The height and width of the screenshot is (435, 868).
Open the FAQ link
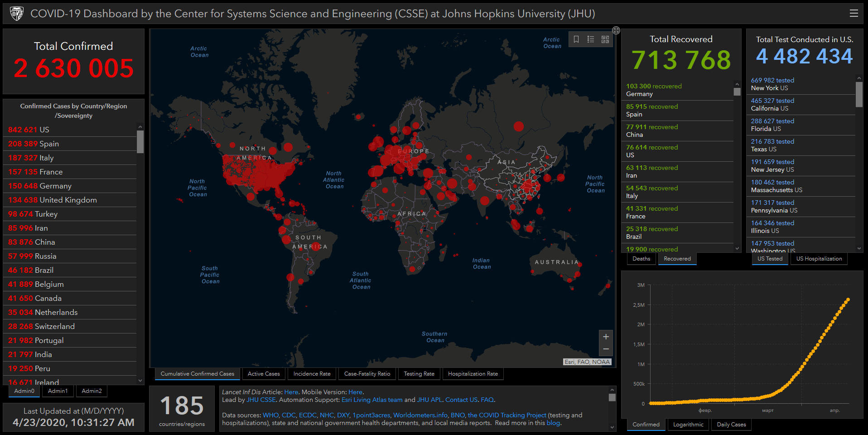(x=487, y=400)
